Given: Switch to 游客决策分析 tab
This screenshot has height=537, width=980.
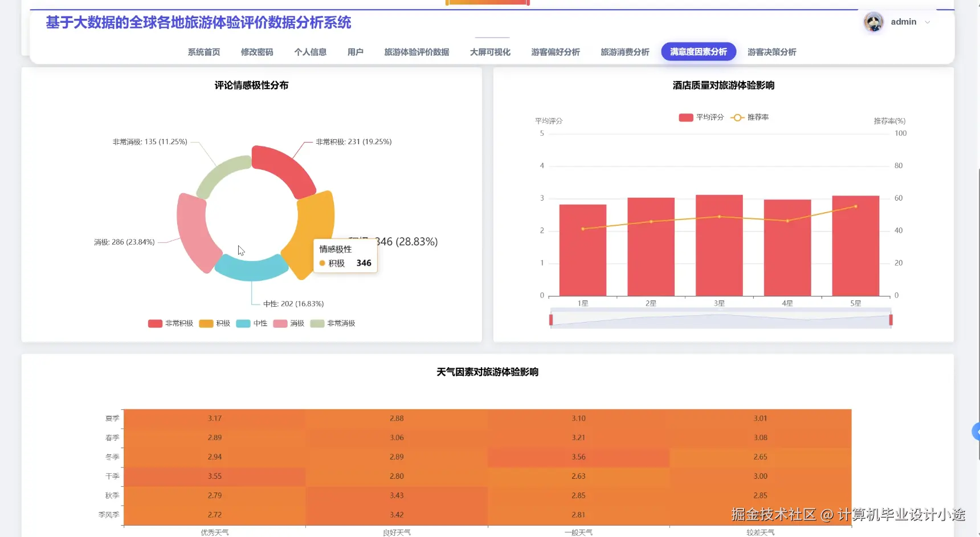Looking at the screenshot, I should tap(772, 52).
